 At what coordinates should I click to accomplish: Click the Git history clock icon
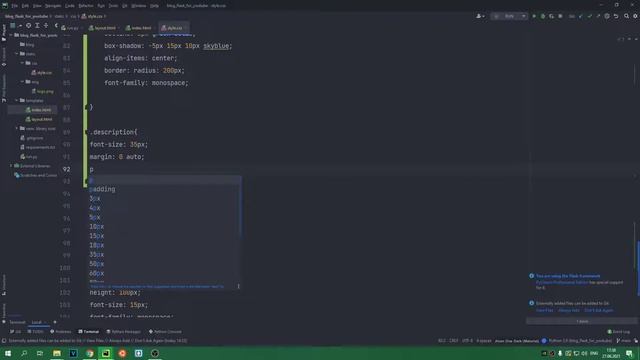(607, 16)
